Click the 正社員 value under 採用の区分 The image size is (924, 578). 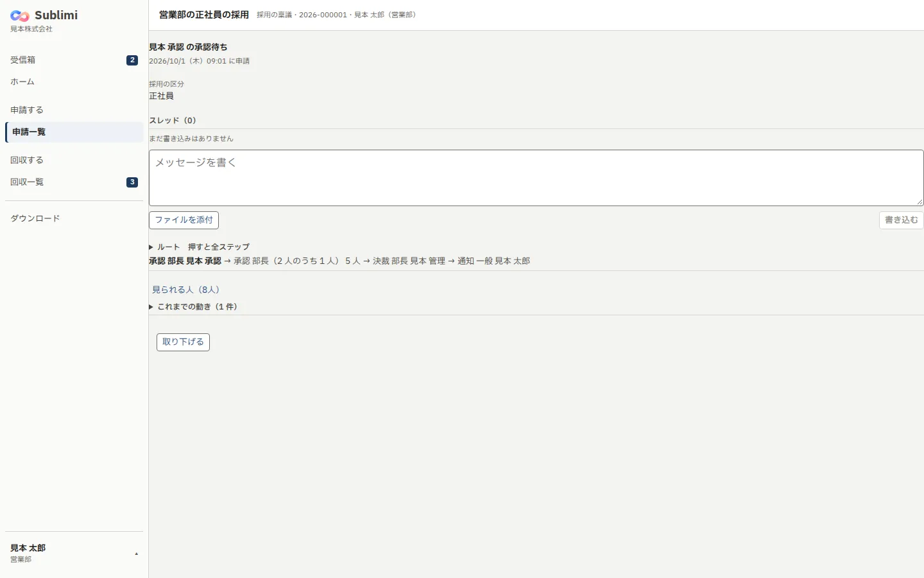point(161,96)
